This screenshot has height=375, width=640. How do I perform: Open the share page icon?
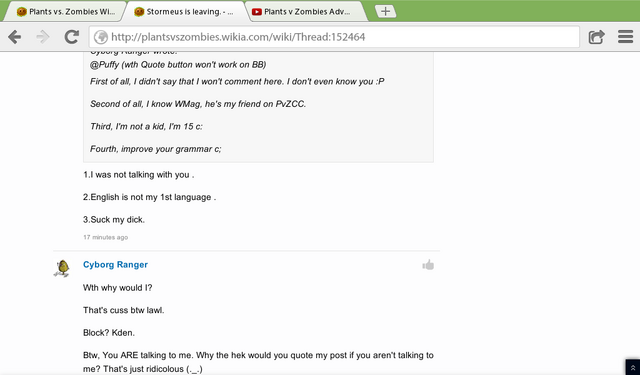(596, 37)
